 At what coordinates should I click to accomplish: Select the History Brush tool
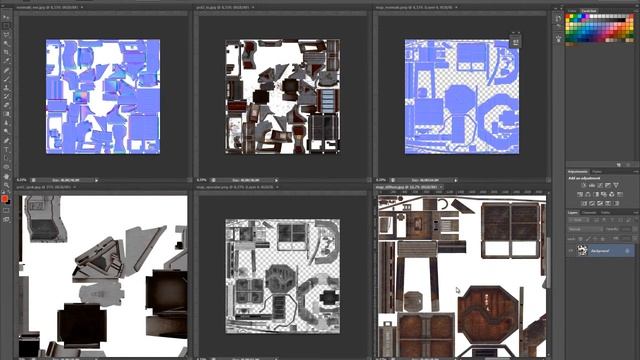pos(6,96)
